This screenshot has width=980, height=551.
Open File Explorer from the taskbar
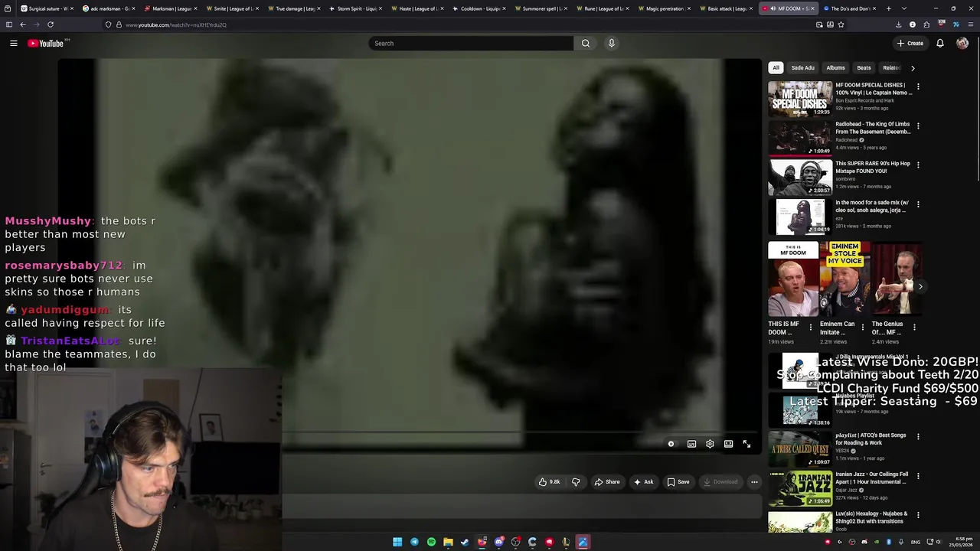click(448, 543)
